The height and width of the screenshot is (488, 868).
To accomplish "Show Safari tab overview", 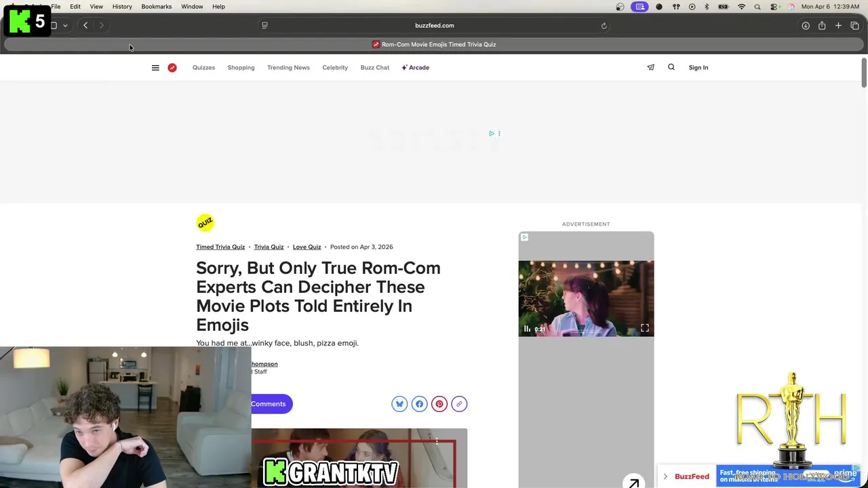I will pos(854,26).
